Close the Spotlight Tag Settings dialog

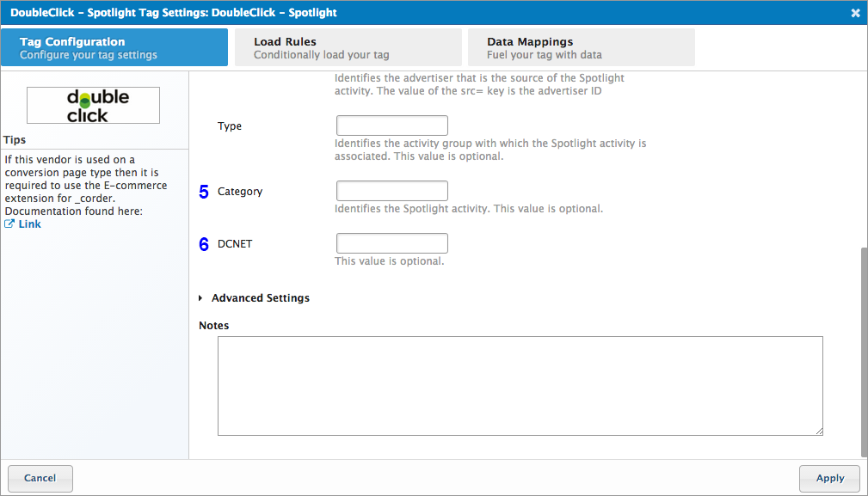coord(855,13)
